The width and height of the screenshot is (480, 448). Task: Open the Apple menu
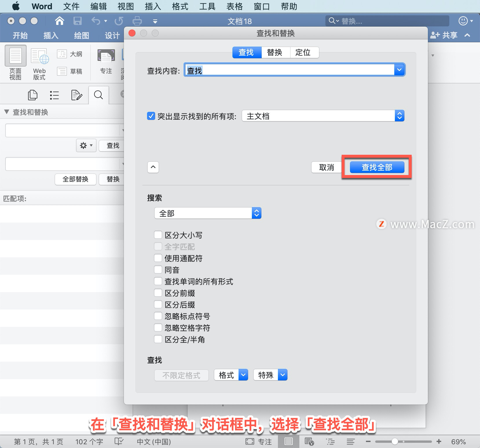pyautogui.click(x=16, y=6)
